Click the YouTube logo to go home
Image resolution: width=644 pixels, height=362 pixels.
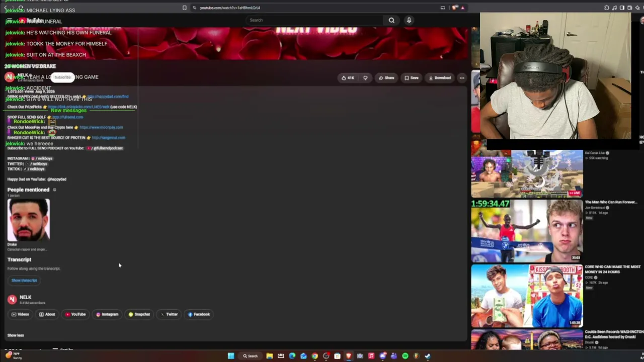coord(31,21)
